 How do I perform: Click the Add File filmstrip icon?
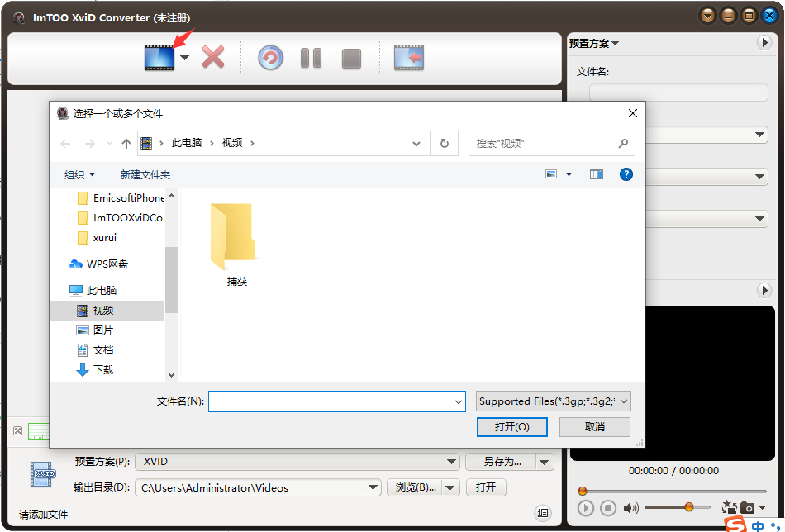[159, 58]
